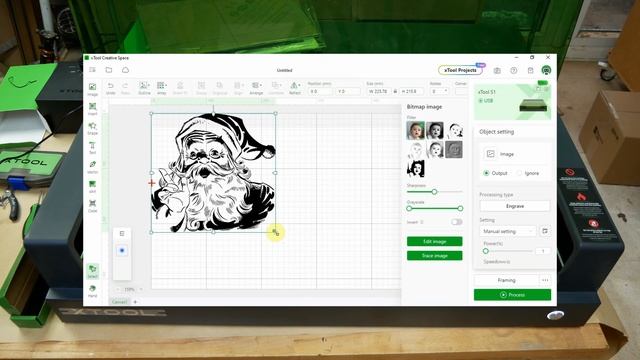The image size is (640, 360).
Task: Click the width size input field
Action: click(378, 91)
